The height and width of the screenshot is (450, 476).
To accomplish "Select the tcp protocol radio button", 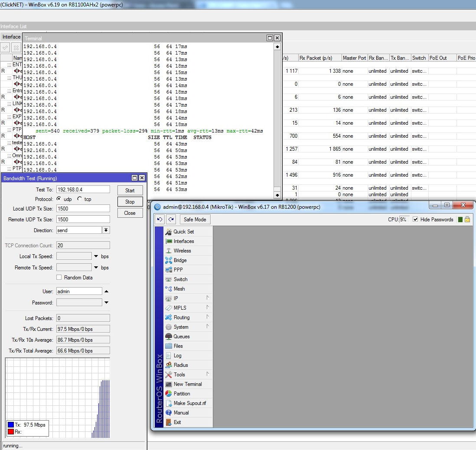I will [x=79, y=199].
